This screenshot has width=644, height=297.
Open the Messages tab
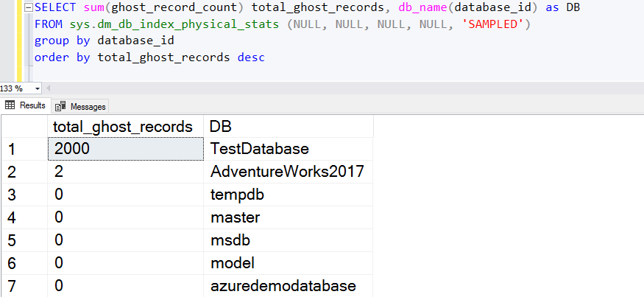click(x=88, y=106)
